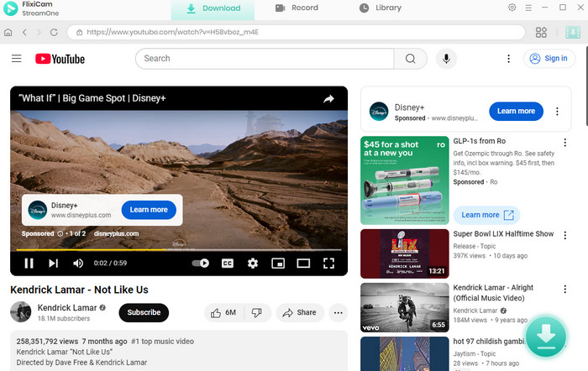Open Disney+ sidebar ad options menu
This screenshot has width=588, height=371.
point(557,111)
